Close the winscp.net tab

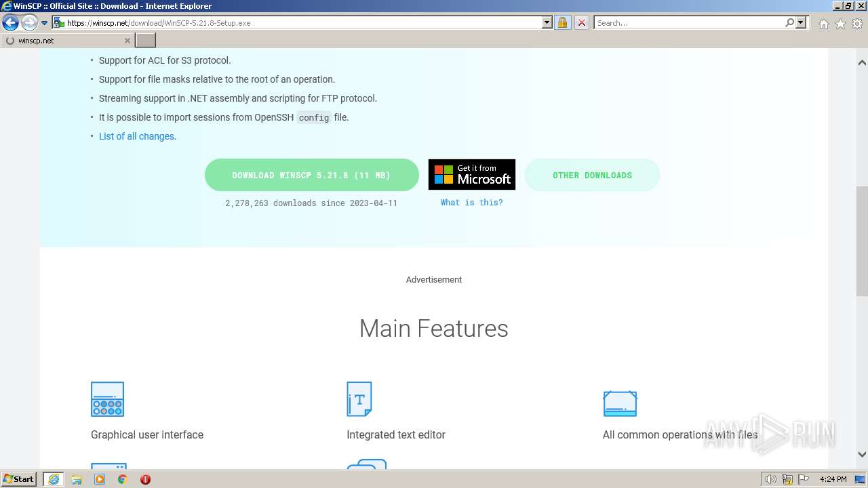(127, 41)
